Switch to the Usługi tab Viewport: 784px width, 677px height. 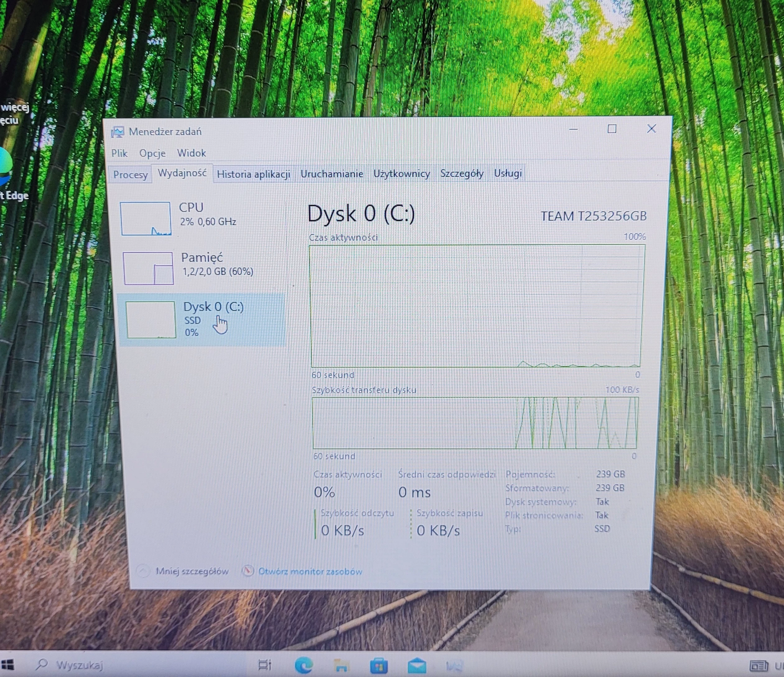point(508,173)
